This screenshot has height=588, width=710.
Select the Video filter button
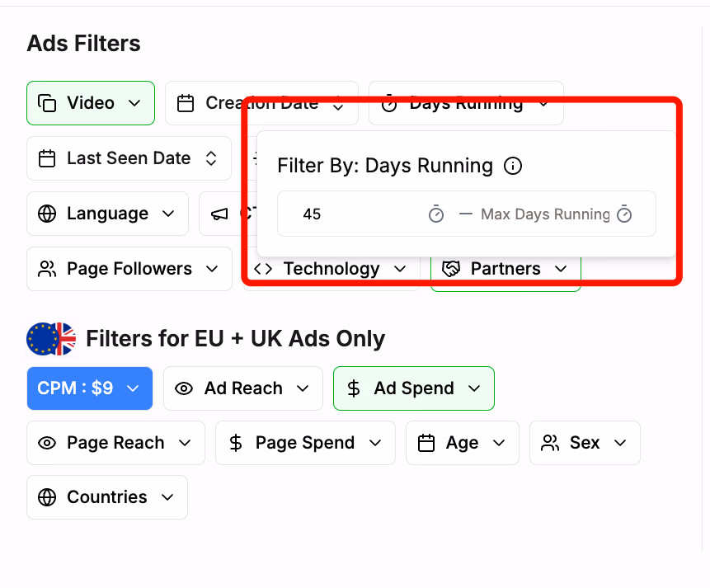[90, 102]
